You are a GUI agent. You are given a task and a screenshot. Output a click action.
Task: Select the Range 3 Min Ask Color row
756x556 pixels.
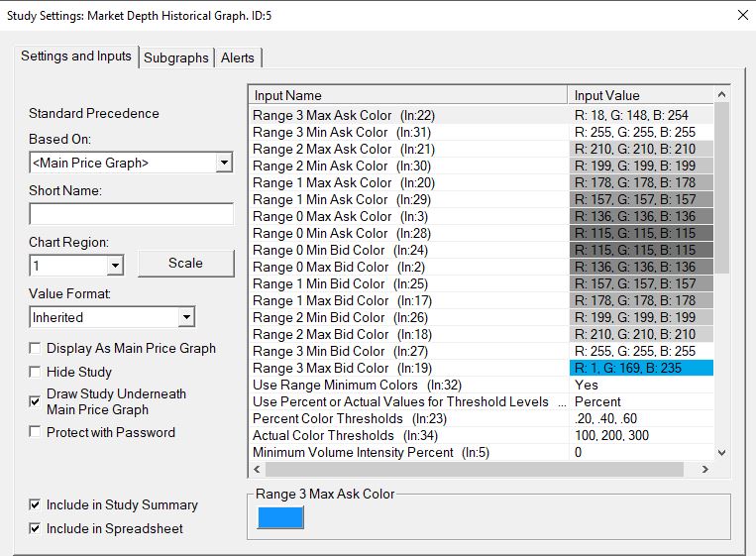482,132
